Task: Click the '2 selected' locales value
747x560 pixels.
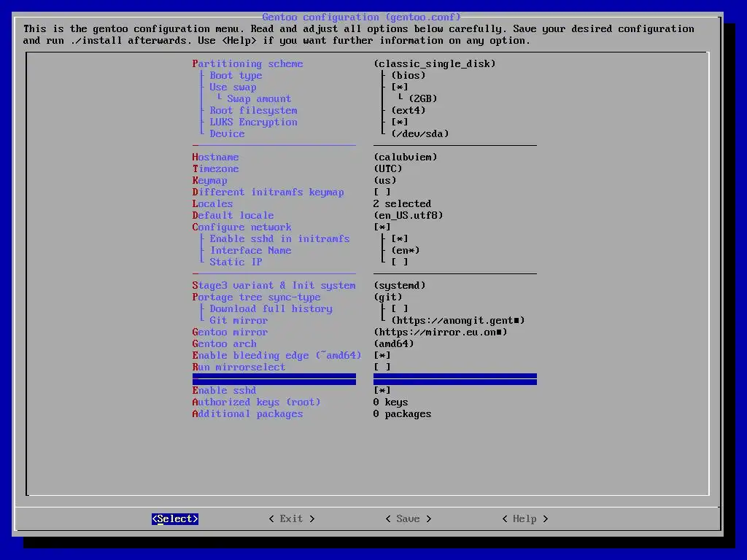Action: tap(403, 204)
